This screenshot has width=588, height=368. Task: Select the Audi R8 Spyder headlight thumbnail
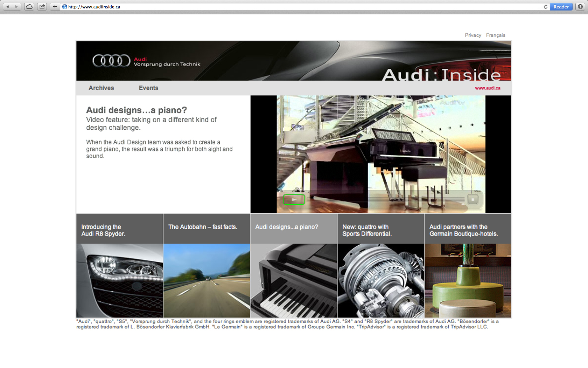(x=120, y=280)
